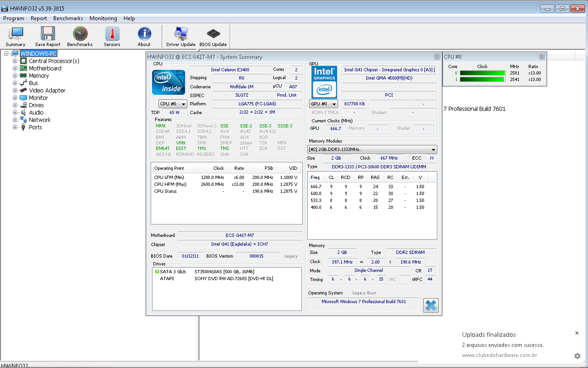The height and width of the screenshot is (368, 588).
Task: Select the Monitor tree node
Action: [x=39, y=98]
